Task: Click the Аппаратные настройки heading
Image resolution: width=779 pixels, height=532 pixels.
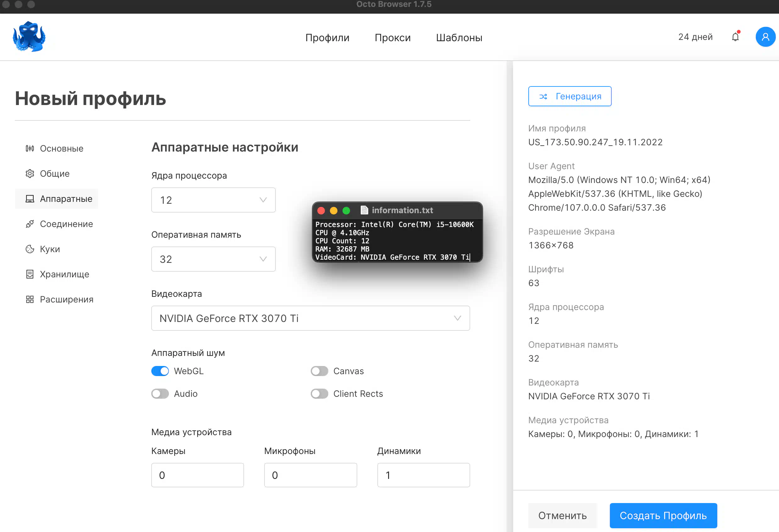Action: (x=225, y=147)
